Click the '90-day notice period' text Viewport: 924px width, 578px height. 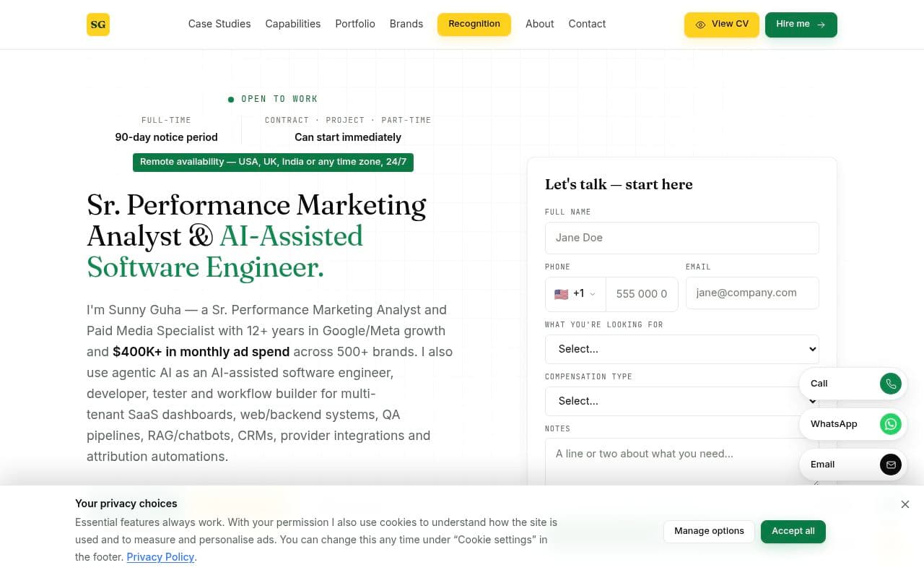tap(166, 137)
